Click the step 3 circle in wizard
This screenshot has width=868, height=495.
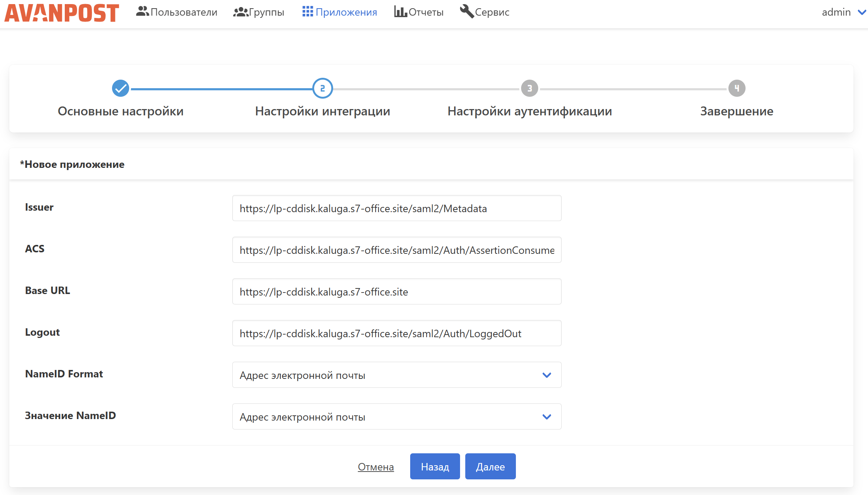coord(529,88)
